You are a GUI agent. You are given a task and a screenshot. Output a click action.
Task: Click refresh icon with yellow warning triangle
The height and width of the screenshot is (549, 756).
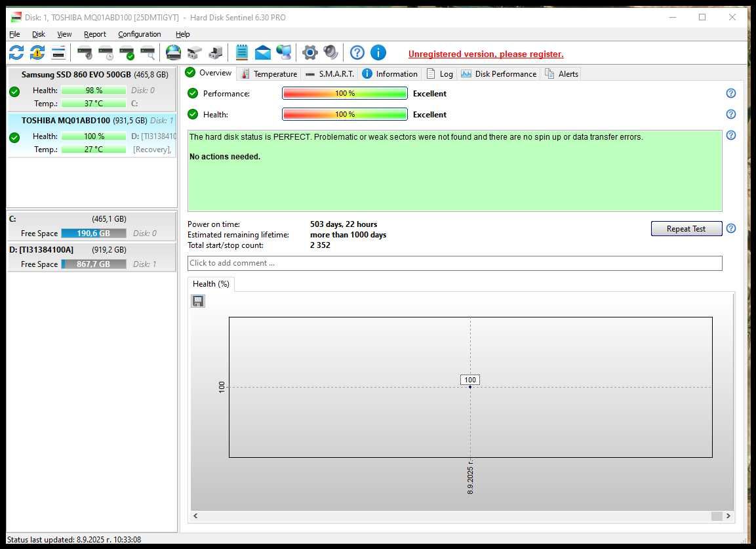pos(37,52)
